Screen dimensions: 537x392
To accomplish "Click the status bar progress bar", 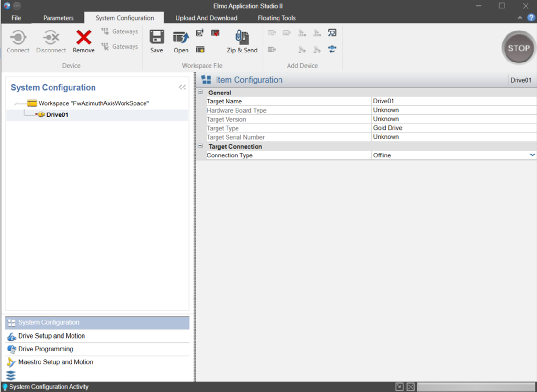I will (x=475, y=387).
